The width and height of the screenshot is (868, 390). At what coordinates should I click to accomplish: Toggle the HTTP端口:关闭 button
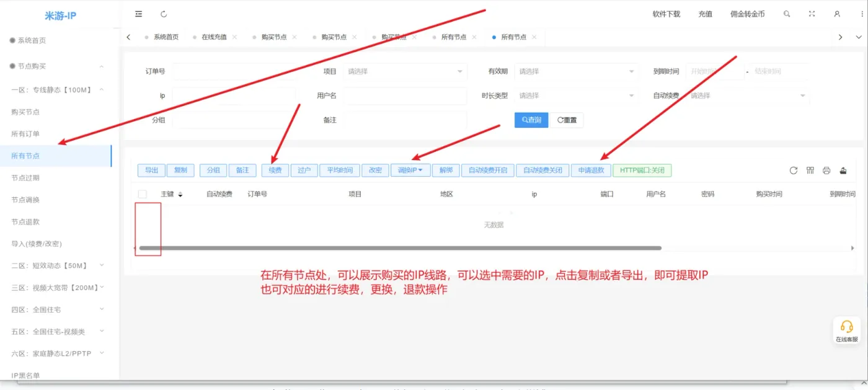pos(642,170)
